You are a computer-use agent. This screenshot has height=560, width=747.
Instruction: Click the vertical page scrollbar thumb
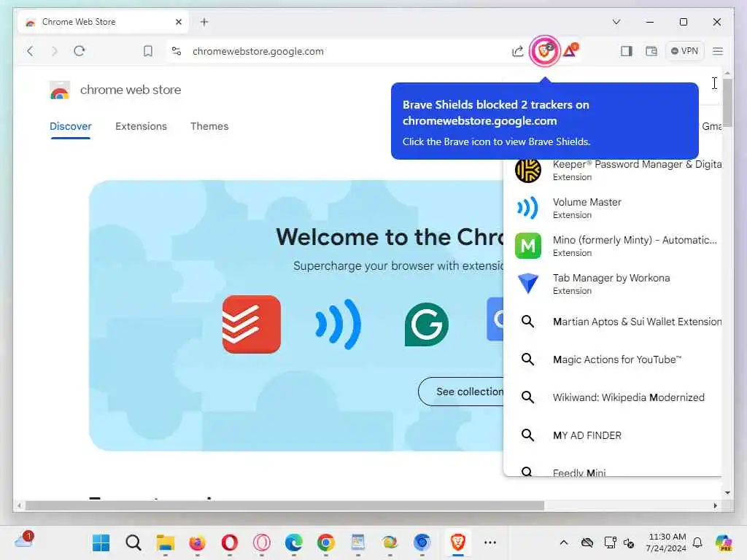click(x=727, y=102)
